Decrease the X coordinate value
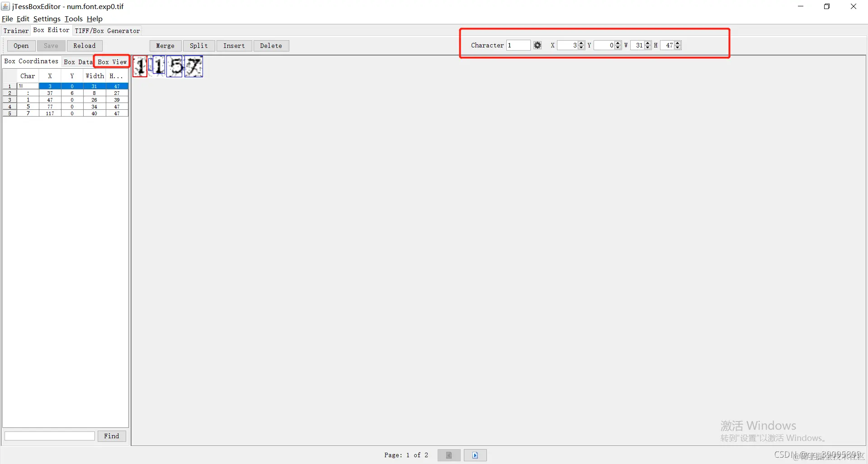Viewport: 868px width, 464px height. [581, 47]
